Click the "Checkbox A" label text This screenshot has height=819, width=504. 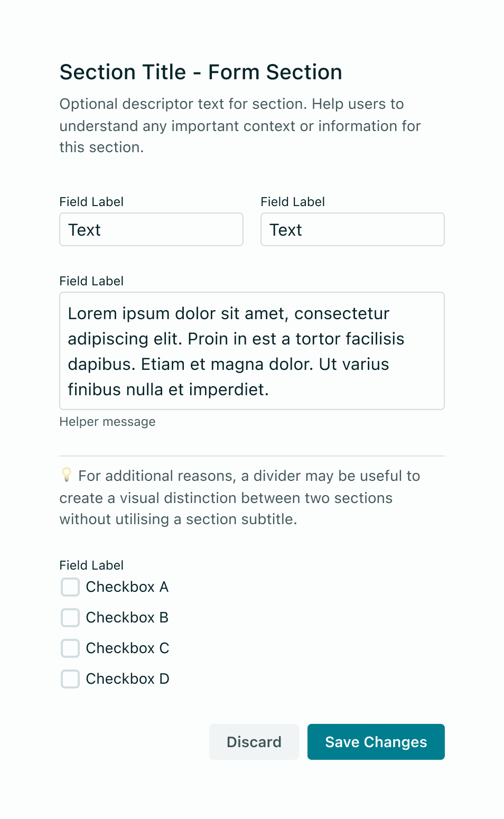click(x=127, y=587)
